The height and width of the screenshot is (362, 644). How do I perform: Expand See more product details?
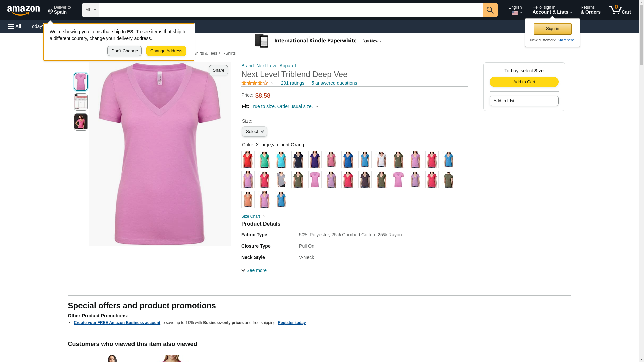click(x=254, y=270)
